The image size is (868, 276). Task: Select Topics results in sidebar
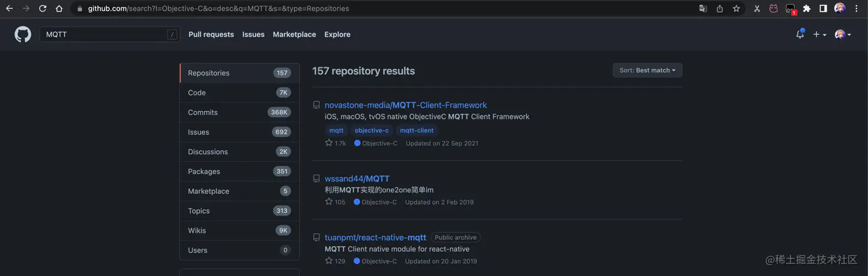(239, 210)
